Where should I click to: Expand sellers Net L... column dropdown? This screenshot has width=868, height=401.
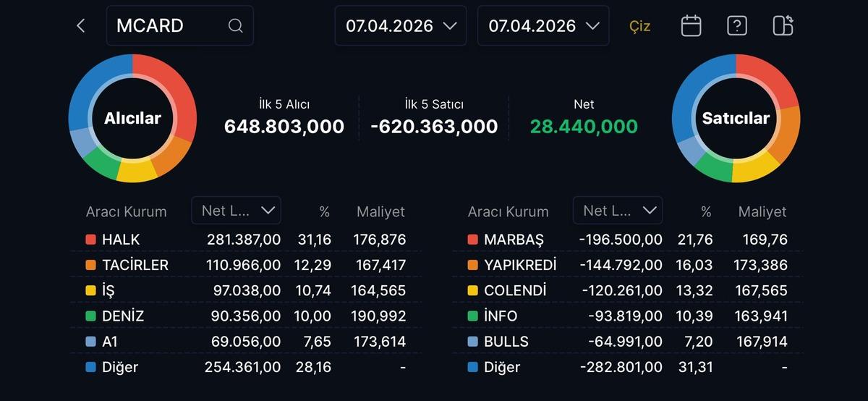(618, 211)
